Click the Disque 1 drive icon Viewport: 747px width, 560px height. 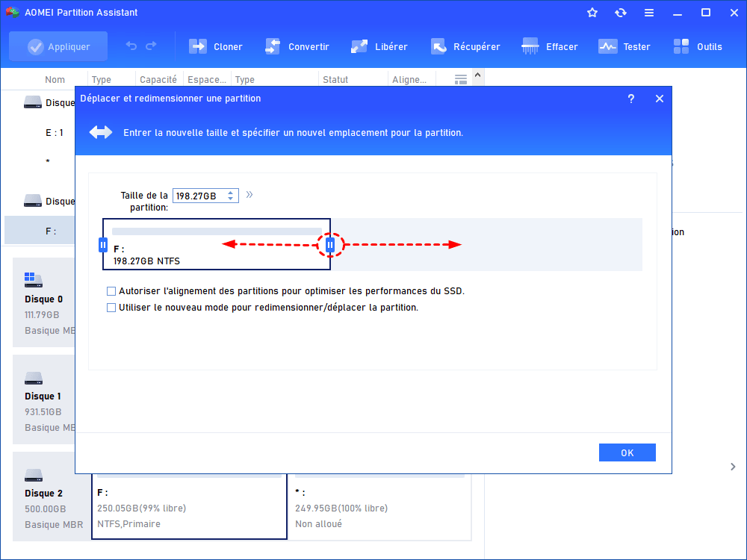coord(34,379)
